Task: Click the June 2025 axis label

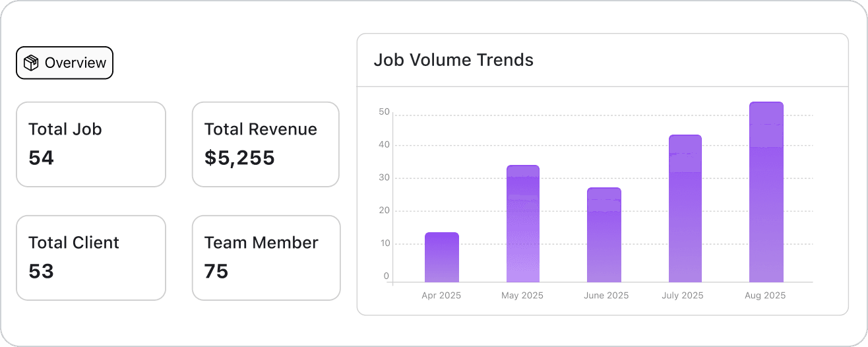Action: click(606, 296)
